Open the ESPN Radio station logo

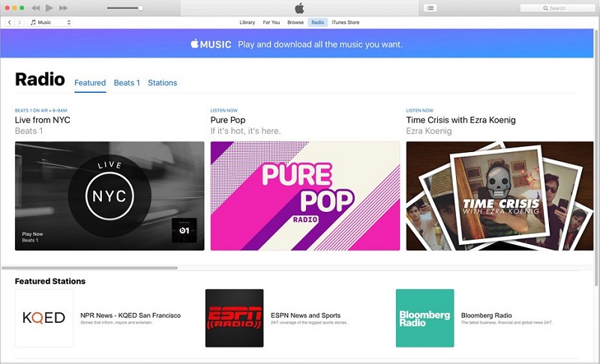tap(234, 318)
